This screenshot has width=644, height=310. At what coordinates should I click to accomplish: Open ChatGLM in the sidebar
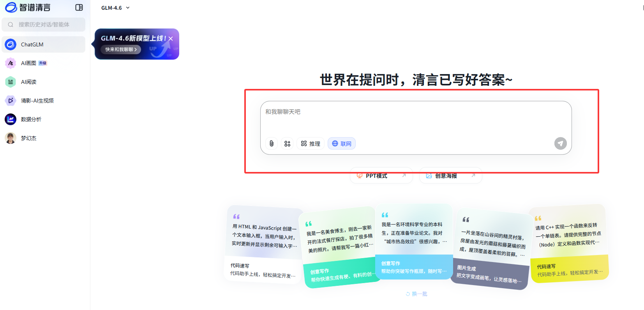point(44,44)
